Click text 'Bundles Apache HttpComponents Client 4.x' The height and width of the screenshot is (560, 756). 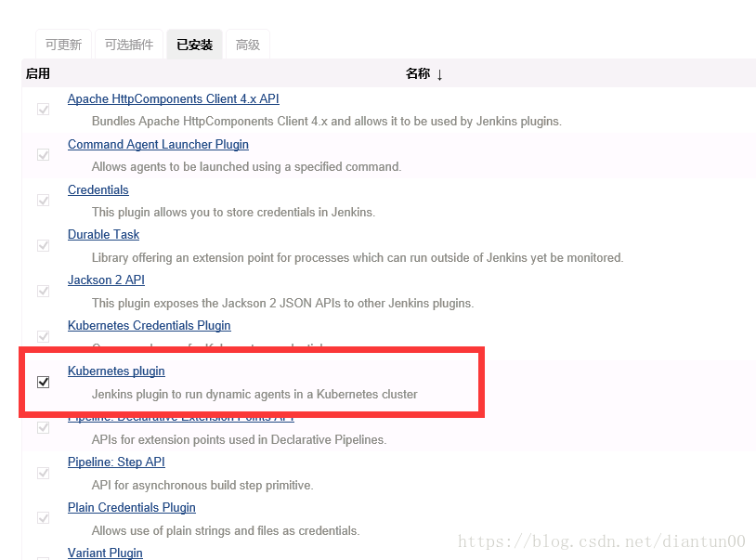[x=210, y=121]
